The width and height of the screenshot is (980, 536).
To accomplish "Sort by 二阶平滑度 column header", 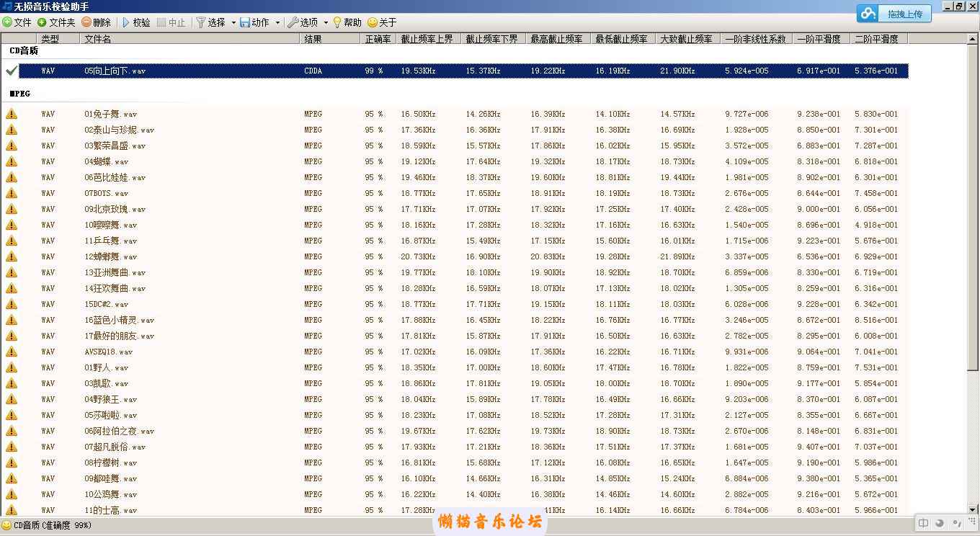I will coord(879,39).
